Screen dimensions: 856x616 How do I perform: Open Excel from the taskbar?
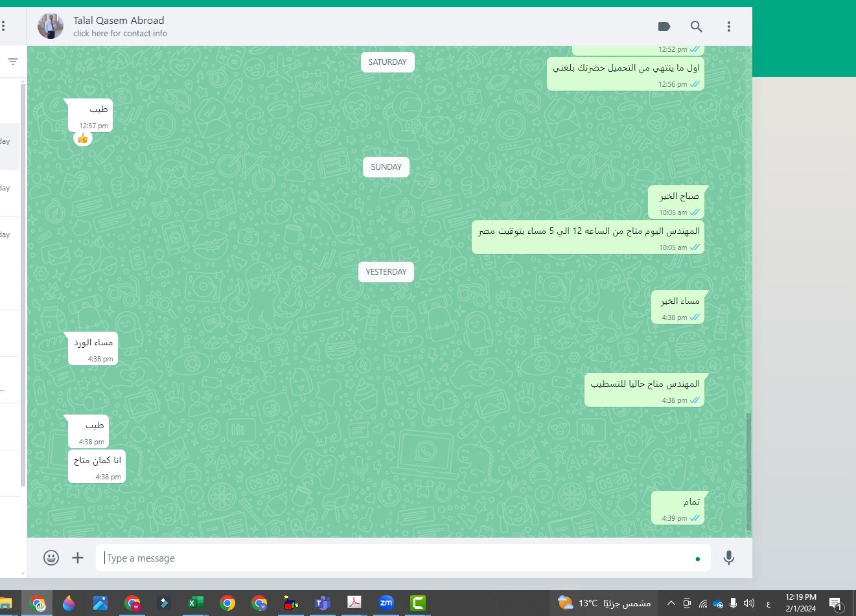(x=195, y=603)
